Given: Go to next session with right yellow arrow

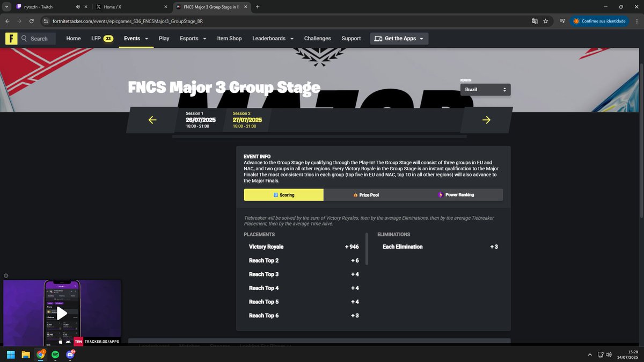Looking at the screenshot, I should coord(486,120).
